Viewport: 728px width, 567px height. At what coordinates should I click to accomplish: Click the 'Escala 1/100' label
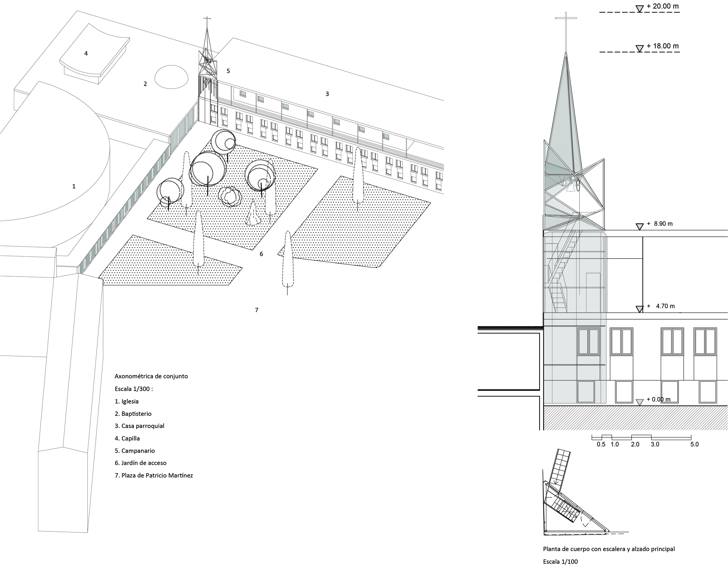(x=561, y=562)
